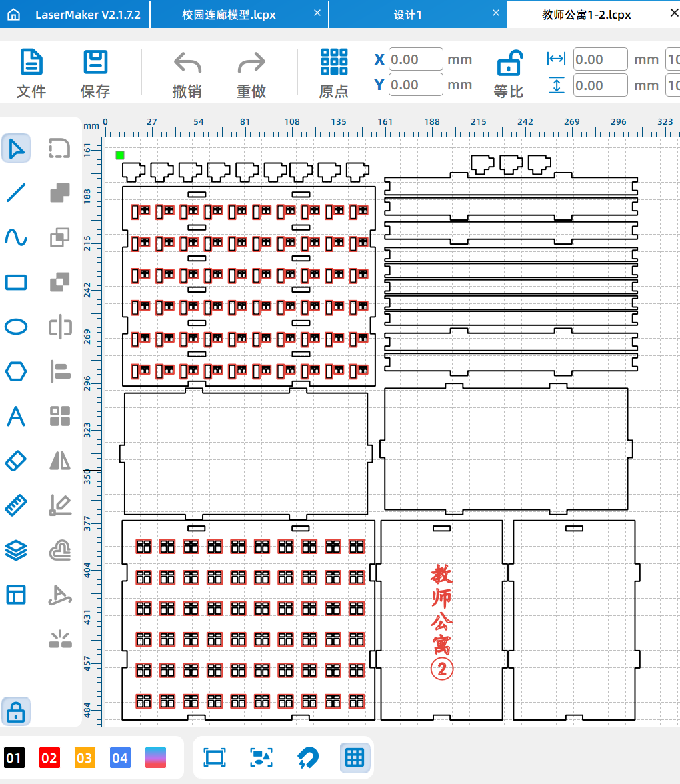Select layer color 02 red
The height and width of the screenshot is (784, 680).
click(49, 758)
